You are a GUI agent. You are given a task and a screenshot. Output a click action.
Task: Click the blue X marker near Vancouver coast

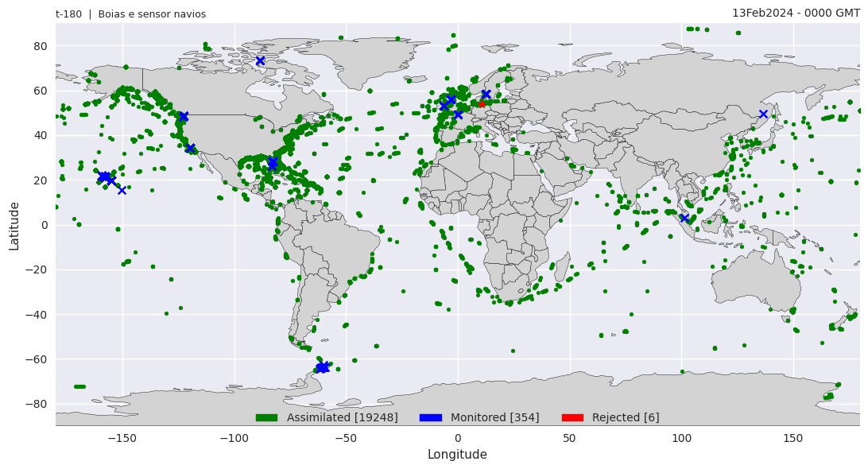[x=184, y=117]
